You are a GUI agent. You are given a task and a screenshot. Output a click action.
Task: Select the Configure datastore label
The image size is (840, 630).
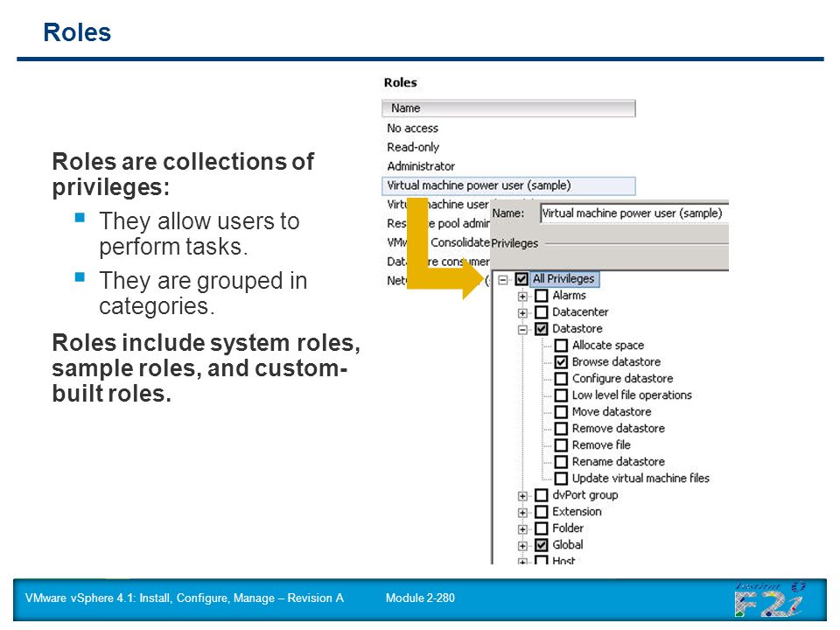point(622,379)
